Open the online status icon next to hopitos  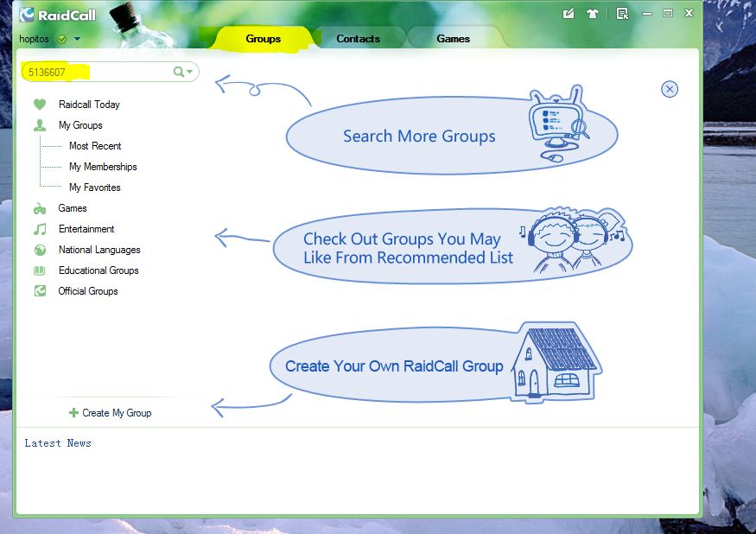(x=61, y=39)
